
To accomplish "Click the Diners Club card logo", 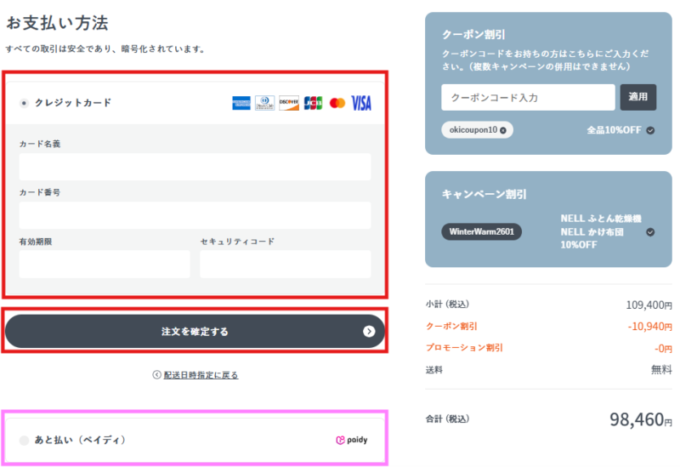I will [x=265, y=102].
